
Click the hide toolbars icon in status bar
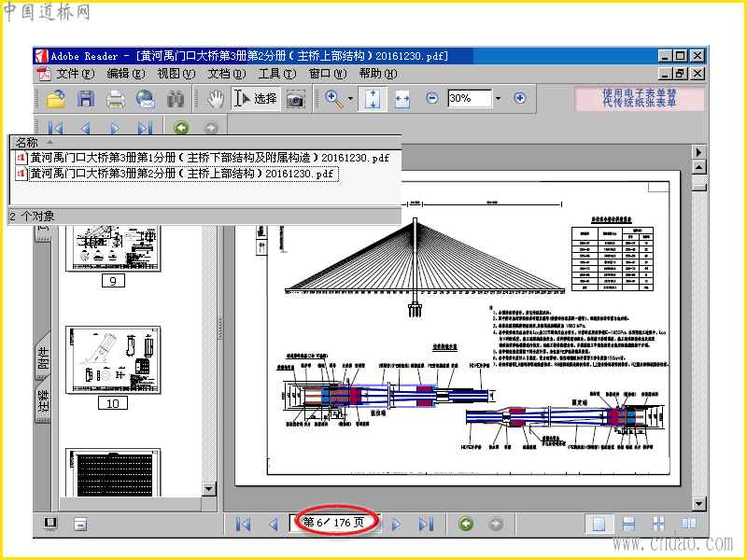point(80,525)
